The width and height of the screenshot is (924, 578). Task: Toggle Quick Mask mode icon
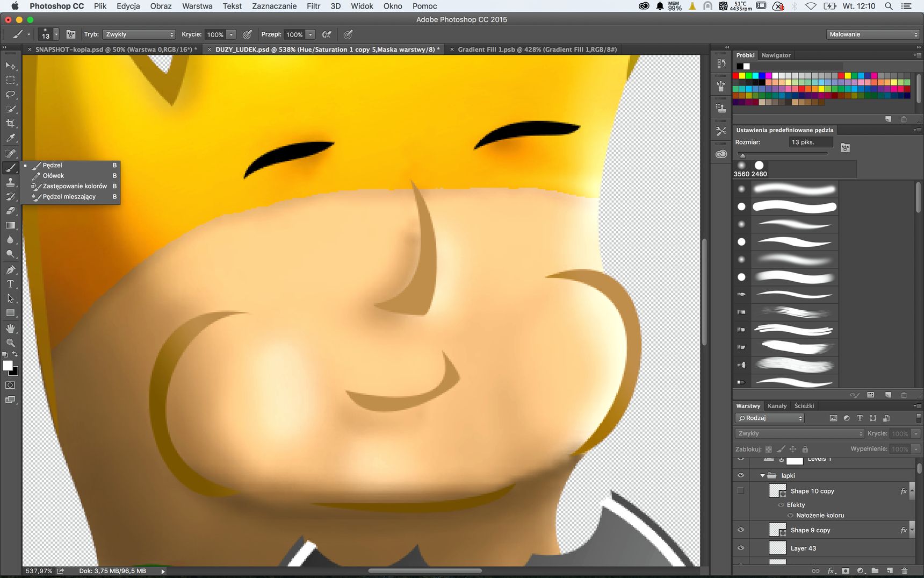pyautogui.click(x=10, y=385)
